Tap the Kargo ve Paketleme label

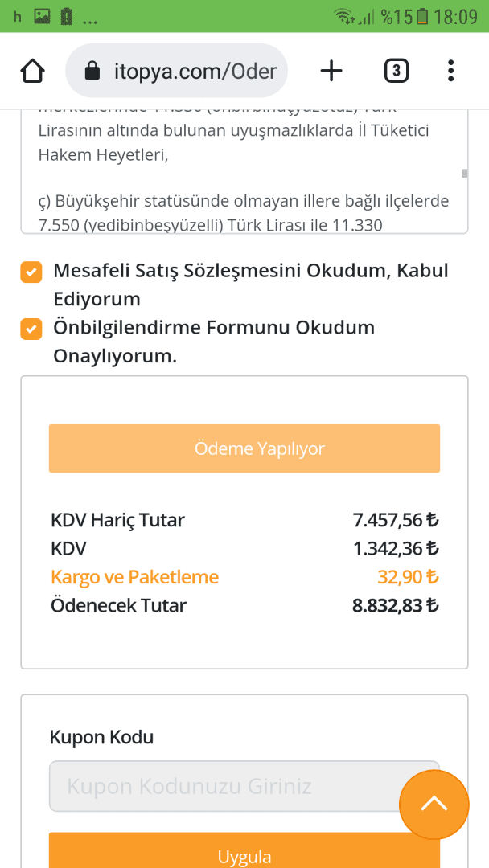(134, 577)
